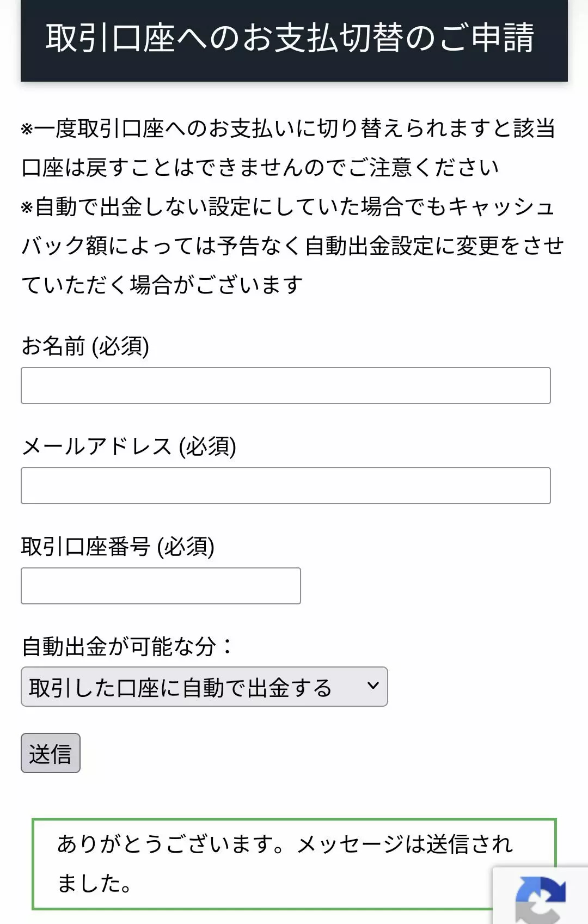Click the line ていただく場合がございます
The width and height of the screenshot is (588, 924).
(x=162, y=285)
